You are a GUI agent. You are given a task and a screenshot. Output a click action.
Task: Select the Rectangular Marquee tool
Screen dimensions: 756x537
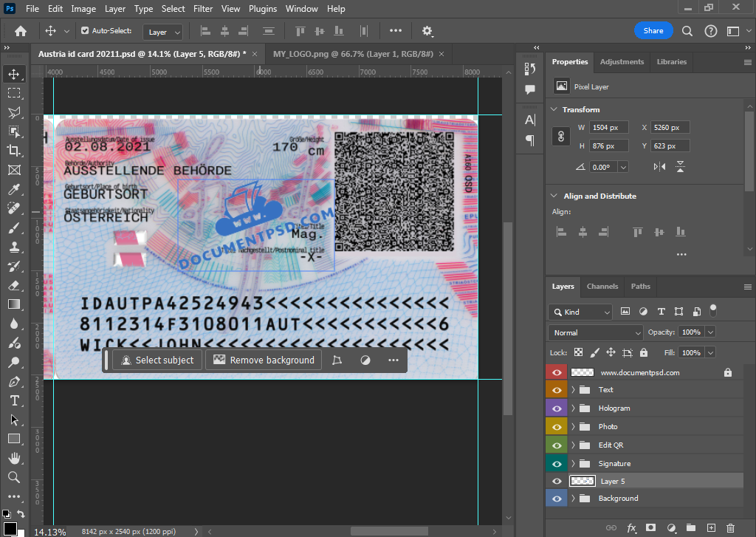point(14,93)
